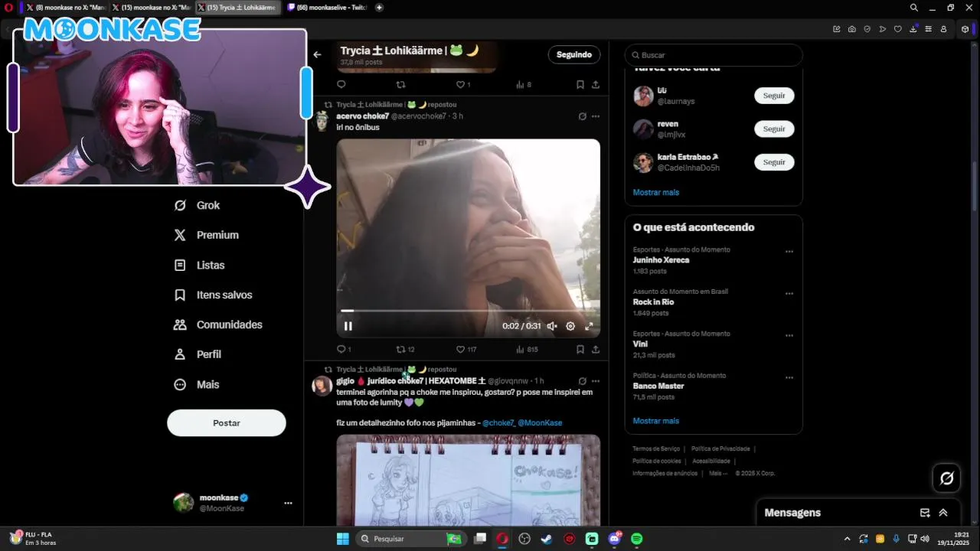Open the Premium page in sidebar
Viewport: 980px width, 551px height.
(206, 235)
